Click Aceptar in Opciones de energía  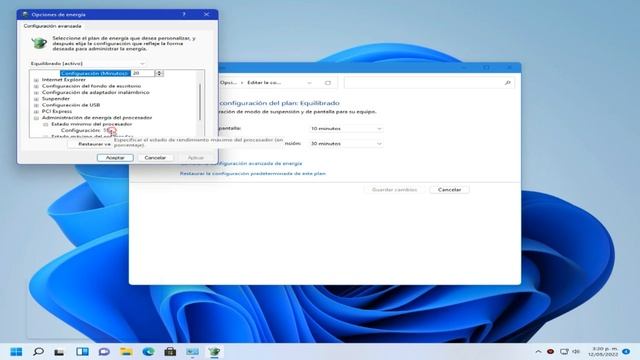click(x=115, y=158)
